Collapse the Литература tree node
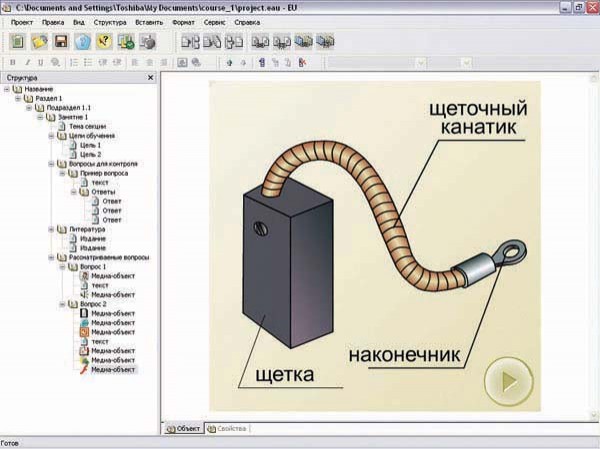Image resolution: width=600 pixels, height=449 pixels. click(50, 229)
